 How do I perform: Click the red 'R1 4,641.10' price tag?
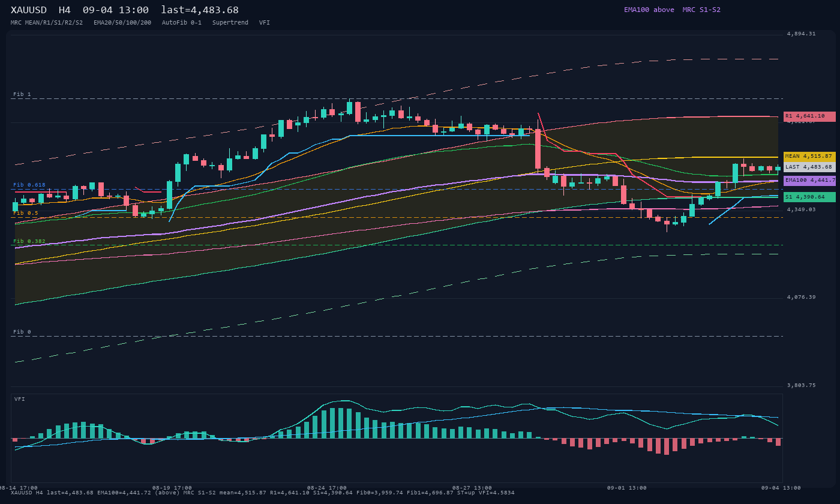click(x=809, y=116)
